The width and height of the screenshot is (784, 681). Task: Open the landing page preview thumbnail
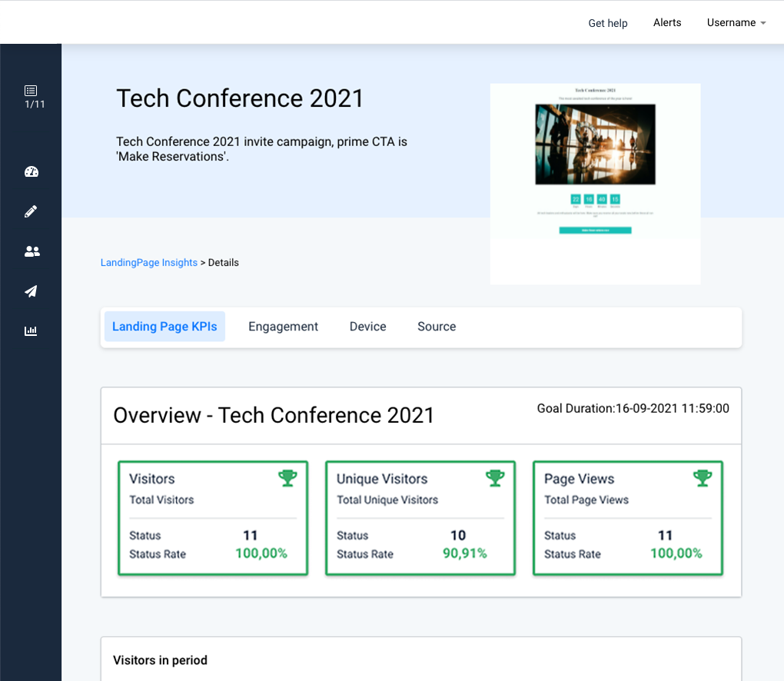pyautogui.click(x=595, y=184)
